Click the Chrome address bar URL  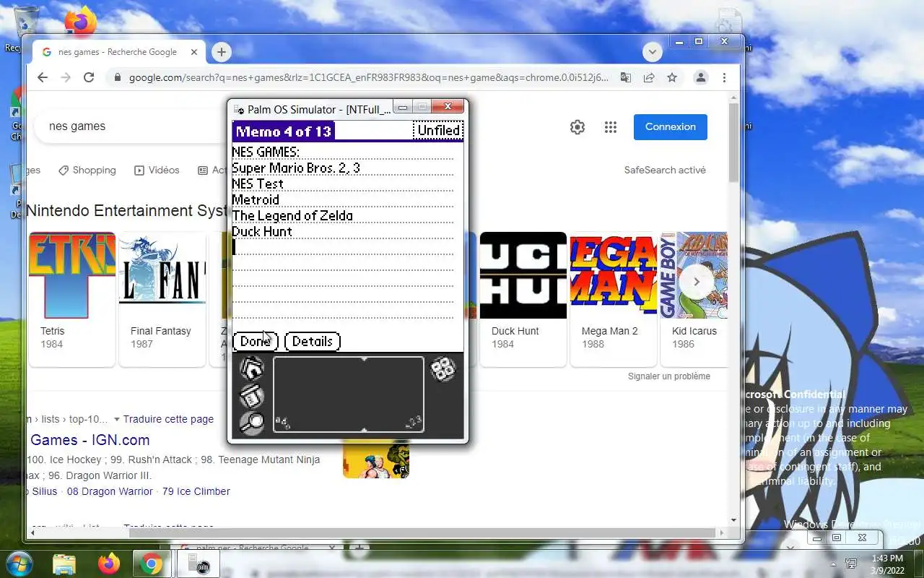[368, 77]
